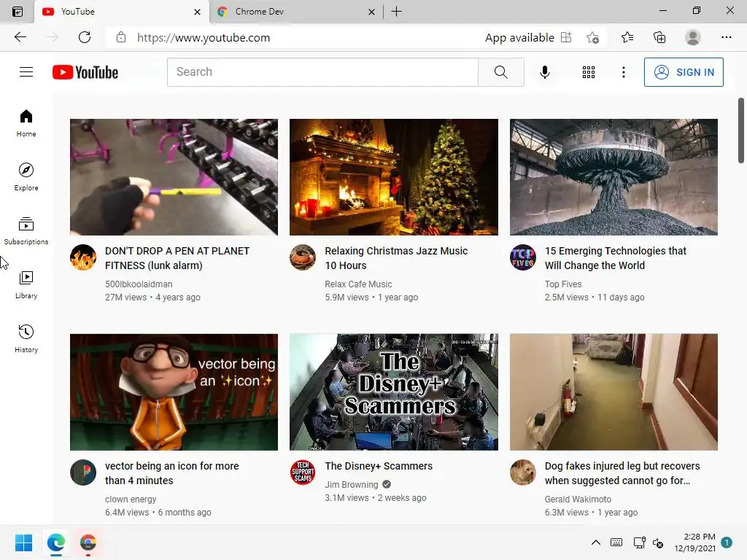The height and width of the screenshot is (560, 747).
Task: Open the YouTube apps grid
Action: tap(589, 72)
